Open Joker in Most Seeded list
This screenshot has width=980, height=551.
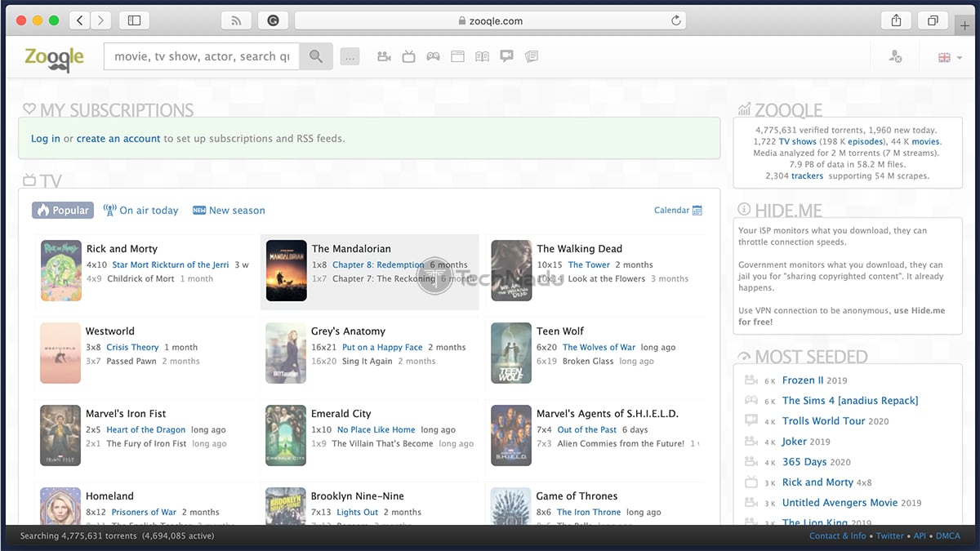795,442
